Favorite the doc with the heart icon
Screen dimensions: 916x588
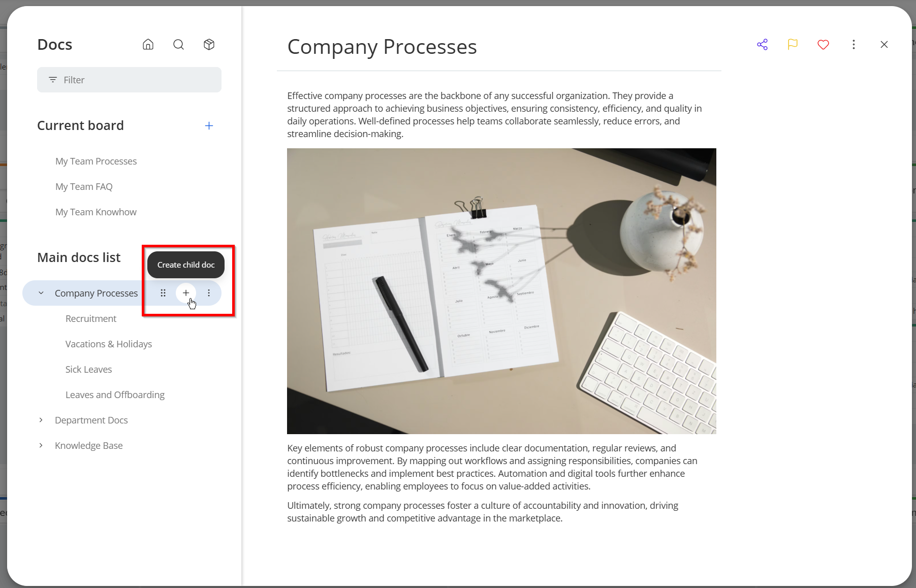click(x=823, y=45)
